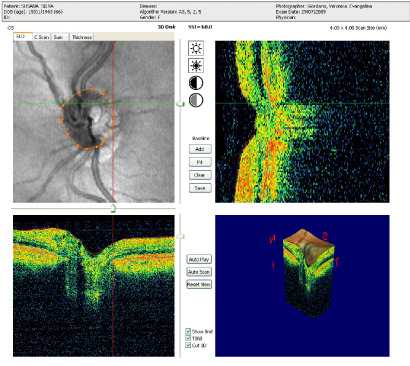Open the Sum tab
This screenshot has width=410, height=366.
pos(60,37)
